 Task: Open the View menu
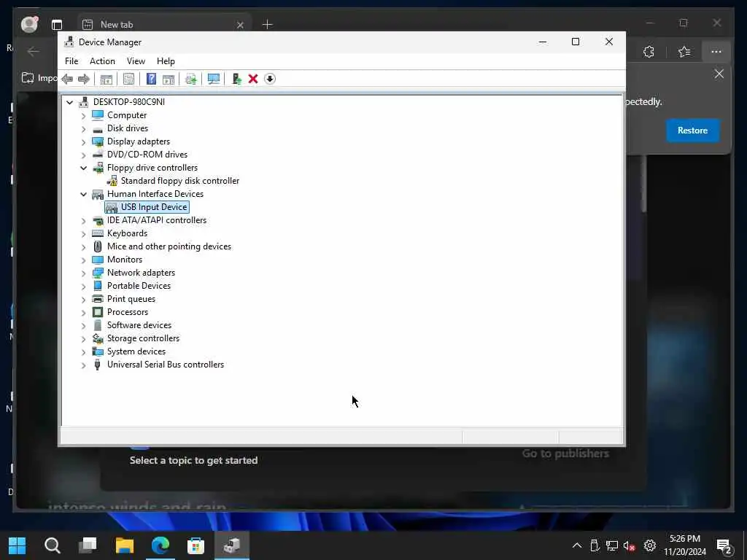click(x=136, y=61)
